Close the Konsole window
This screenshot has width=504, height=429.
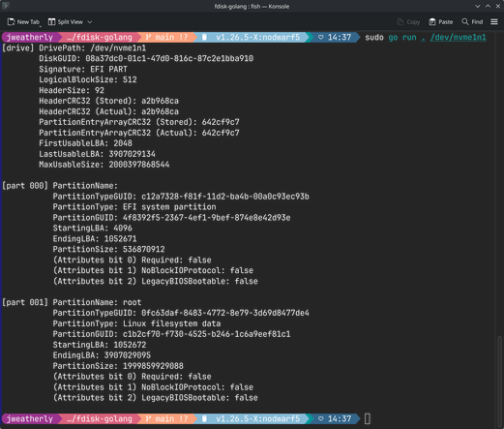pyautogui.click(x=498, y=6)
